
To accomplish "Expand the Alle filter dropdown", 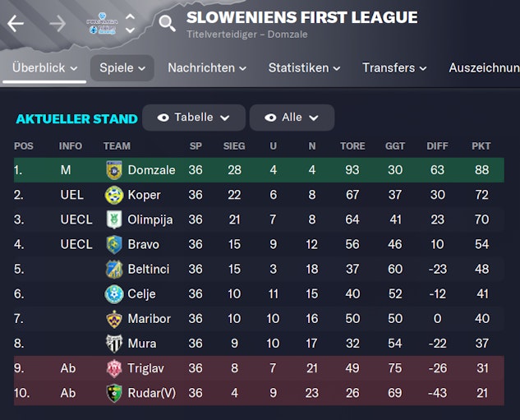I will point(292,118).
